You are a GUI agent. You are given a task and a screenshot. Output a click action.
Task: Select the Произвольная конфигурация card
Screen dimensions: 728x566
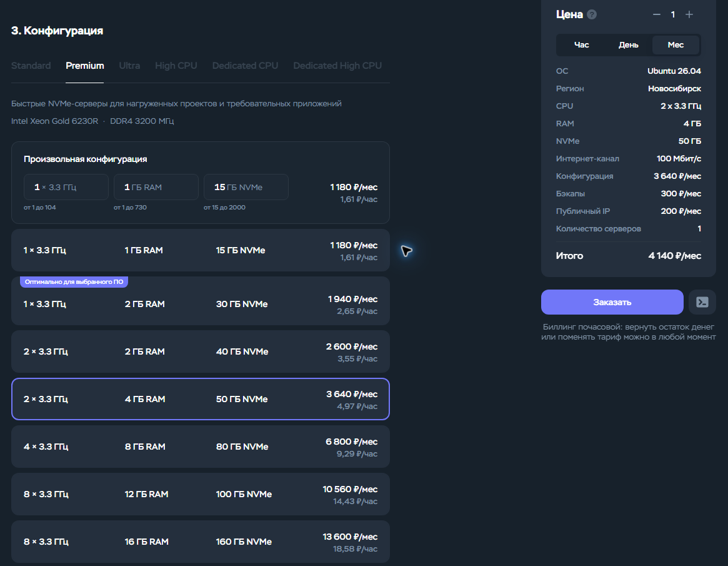[x=201, y=183]
